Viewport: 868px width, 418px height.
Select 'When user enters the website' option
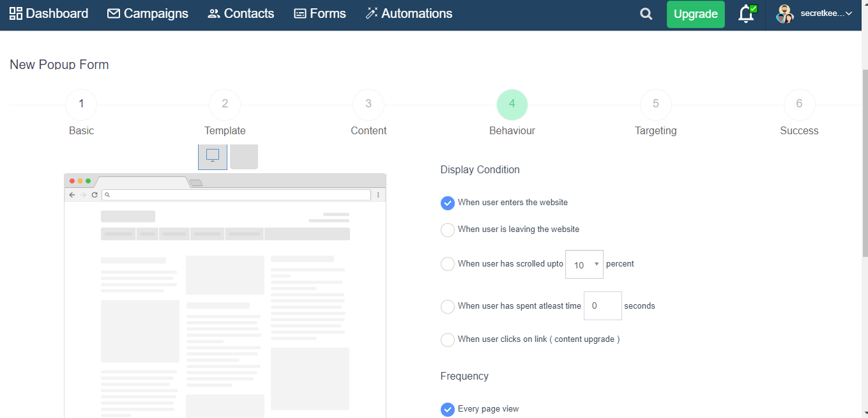pyautogui.click(x=448, y=203)
